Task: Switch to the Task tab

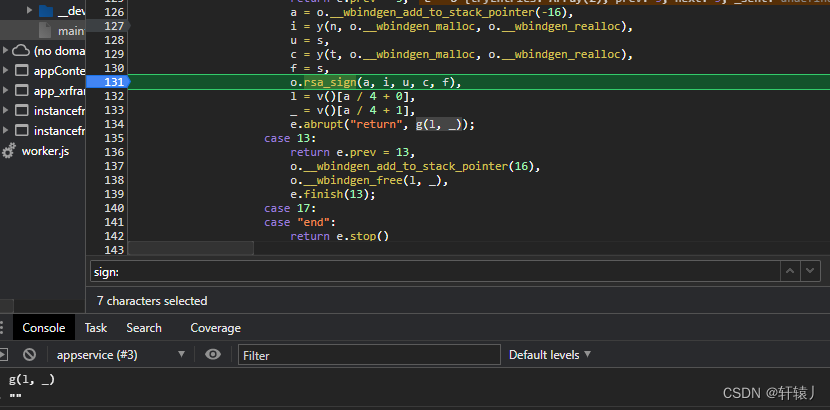Action: click(x=96, y=328)
